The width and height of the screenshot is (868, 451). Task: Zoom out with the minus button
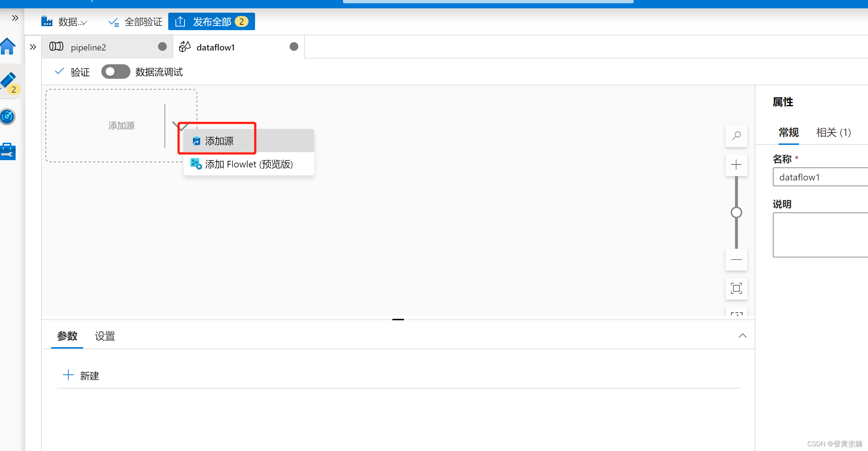click(x=736, y=260)
